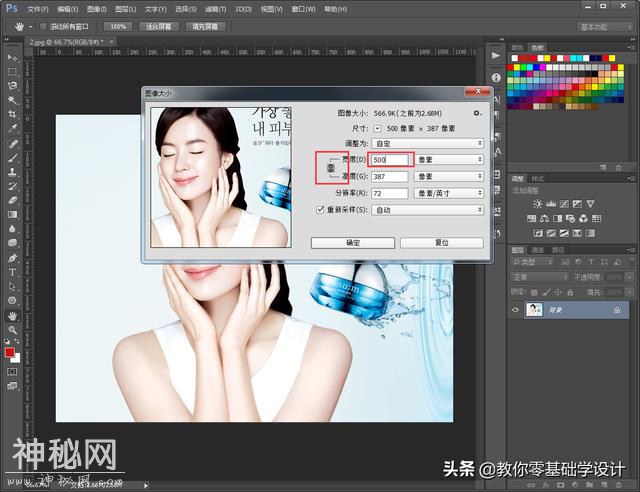
Task: Hide the Background layer eye icon
Action: point(515,310)
